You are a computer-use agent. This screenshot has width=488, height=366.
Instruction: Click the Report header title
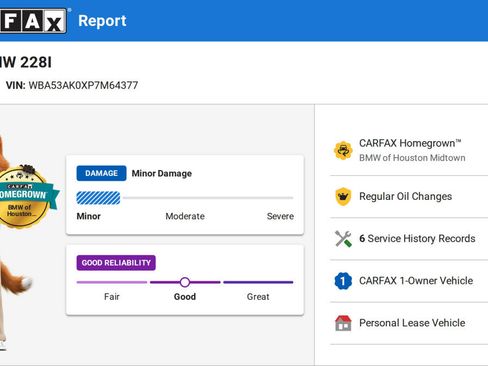pos(102,21)
